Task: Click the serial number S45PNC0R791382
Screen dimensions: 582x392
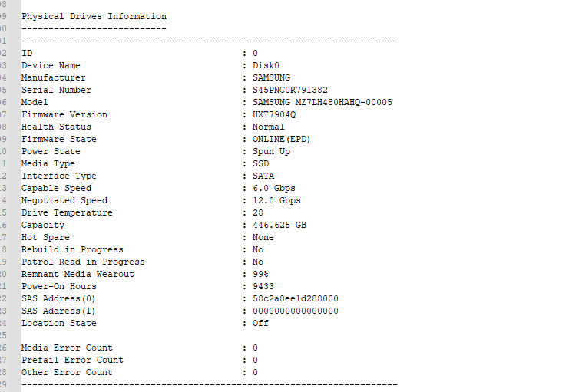Action: tap(289, 90)
